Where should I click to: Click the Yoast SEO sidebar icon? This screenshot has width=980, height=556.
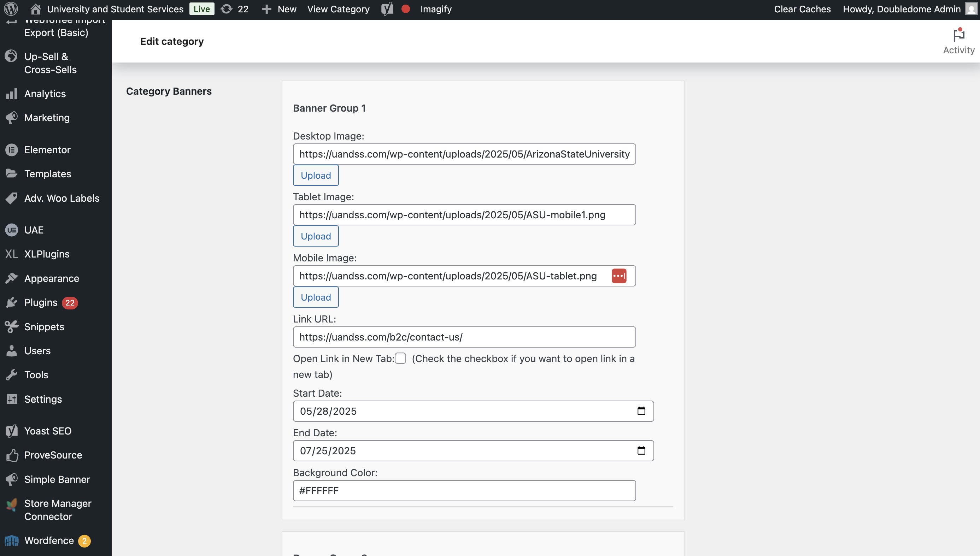pos(11,431)
